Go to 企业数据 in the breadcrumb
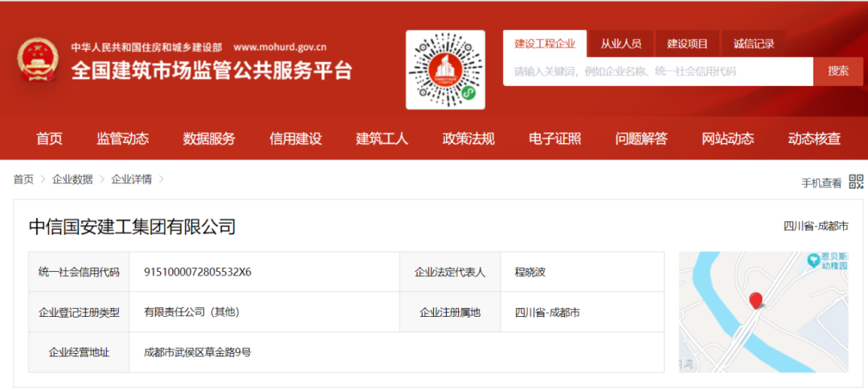 click(x=72, y=179)
